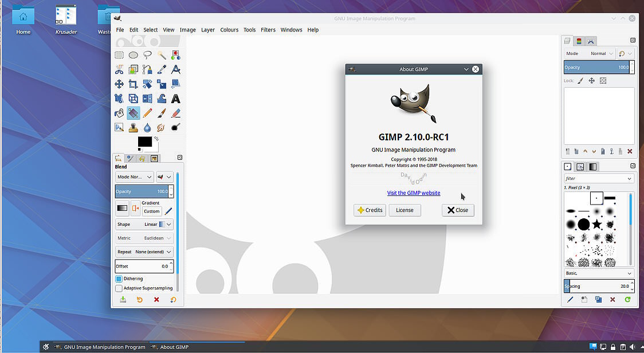Open the File menu

(120, 30)
